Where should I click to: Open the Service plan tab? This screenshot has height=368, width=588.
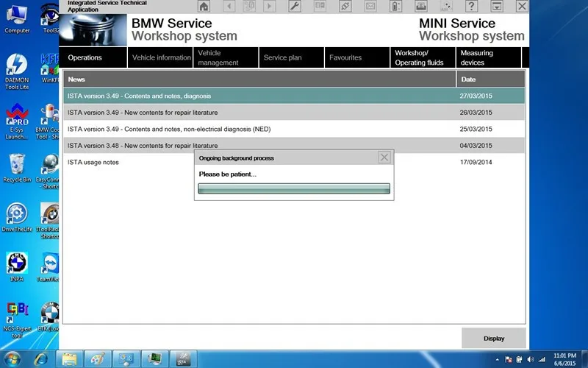[292, 57]
